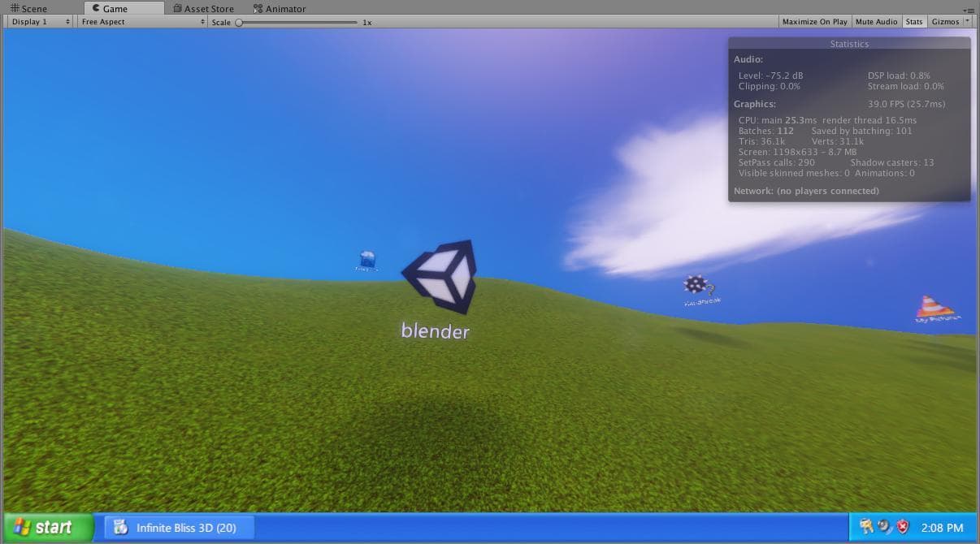Image resolution: width=980 pixels, height=544 pixels.
Task: Click the small recycle bin icon in the sky
Action: point(367,259)
